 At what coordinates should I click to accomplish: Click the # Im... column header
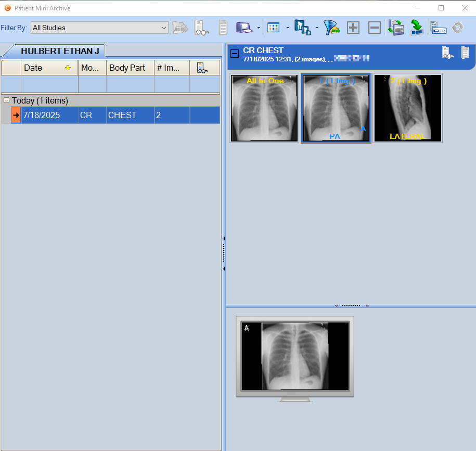click(x=172, y=68)
